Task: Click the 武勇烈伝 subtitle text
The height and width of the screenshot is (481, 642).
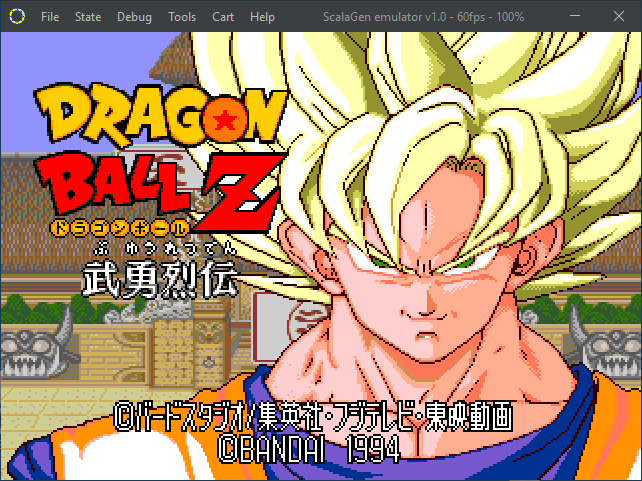Action: coord(160,280)
